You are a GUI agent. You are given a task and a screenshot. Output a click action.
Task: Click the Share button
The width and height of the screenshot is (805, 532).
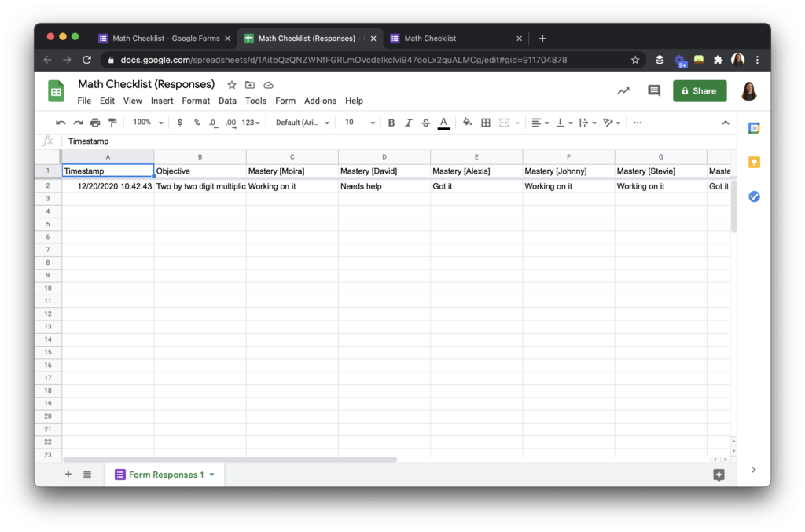[699, 91]
